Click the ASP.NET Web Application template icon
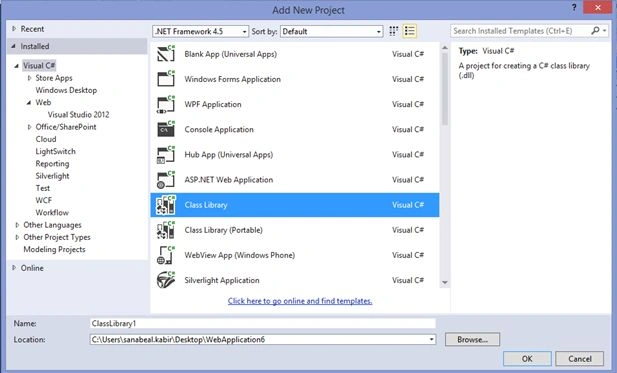Image resolution: width=617 pixels, height=373 pixels. (x=166, y=180)
